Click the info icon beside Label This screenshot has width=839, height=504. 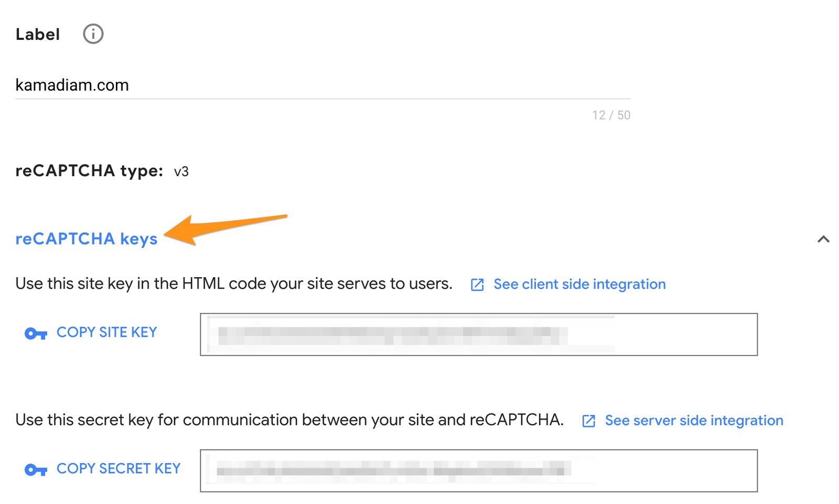(93, 34)
